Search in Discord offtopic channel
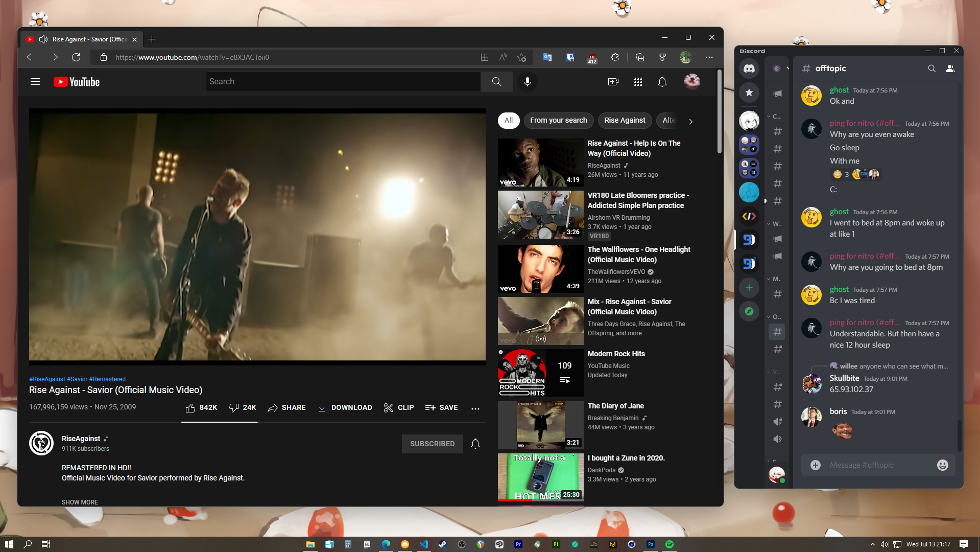This screenshot has height=552, width=980. (x=932, y=68)
